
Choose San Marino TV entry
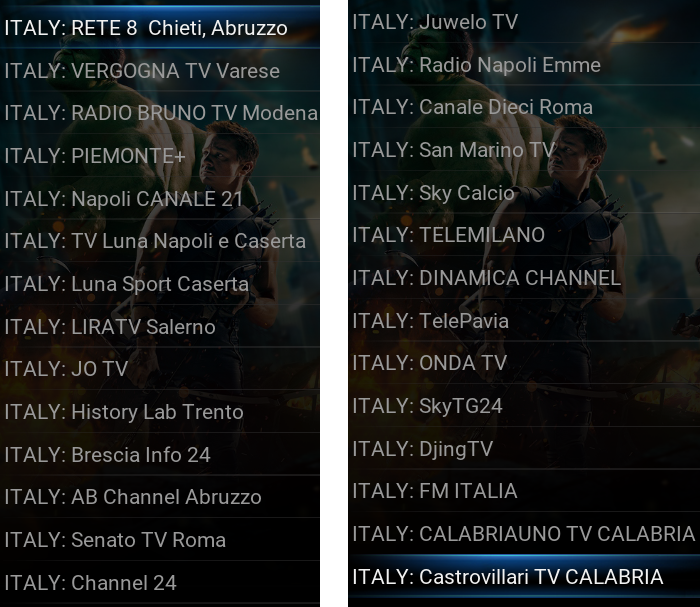(524, 150)
